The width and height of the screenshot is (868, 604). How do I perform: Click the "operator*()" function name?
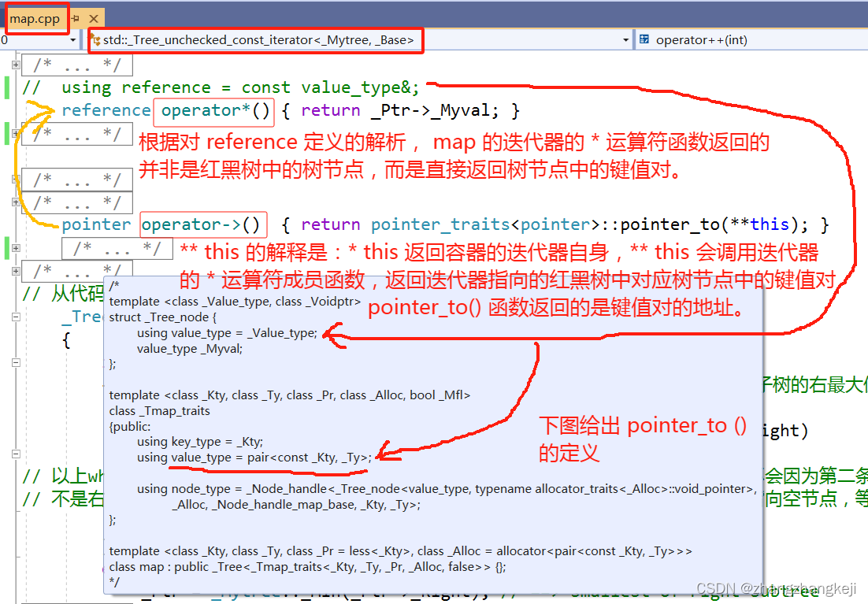click(x=214, y=110)
